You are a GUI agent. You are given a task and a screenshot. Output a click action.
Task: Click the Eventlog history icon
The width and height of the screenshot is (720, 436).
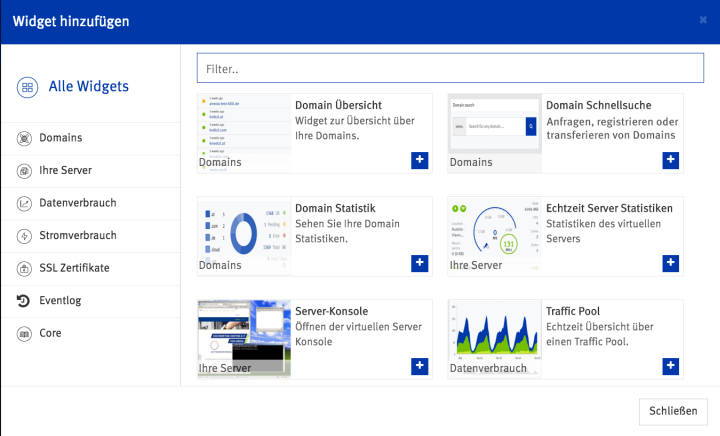24,300
